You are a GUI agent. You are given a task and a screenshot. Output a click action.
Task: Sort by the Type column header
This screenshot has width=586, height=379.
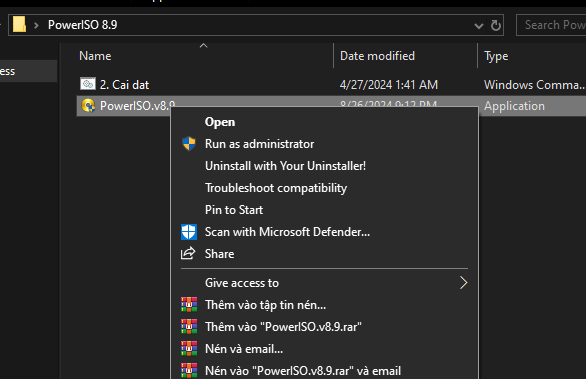pos(496,56)
